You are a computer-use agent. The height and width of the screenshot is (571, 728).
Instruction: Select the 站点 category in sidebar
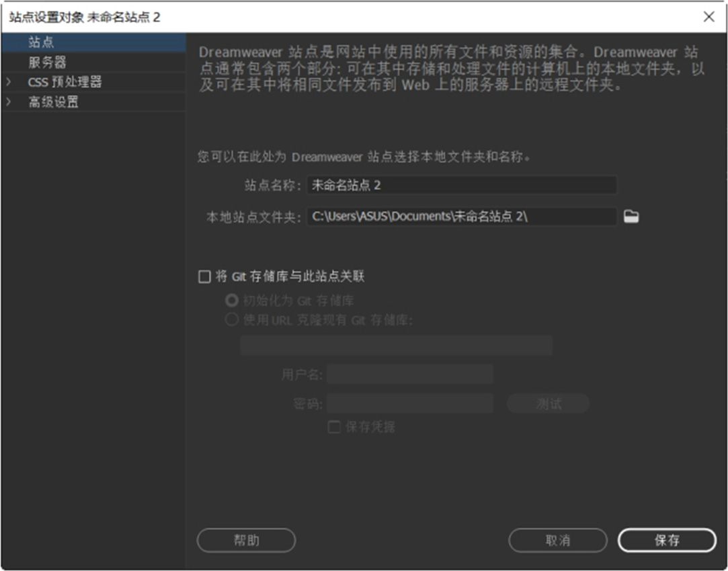(x=93, y=43)
